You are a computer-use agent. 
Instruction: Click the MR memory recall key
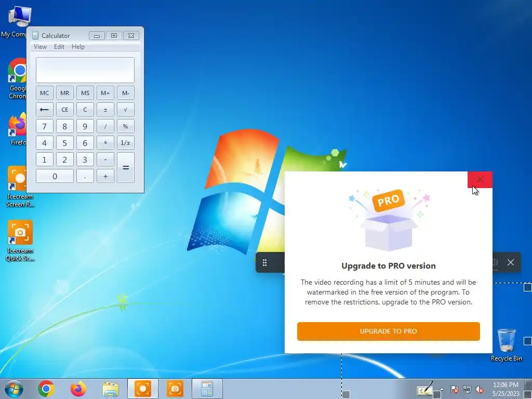(65, 93)
